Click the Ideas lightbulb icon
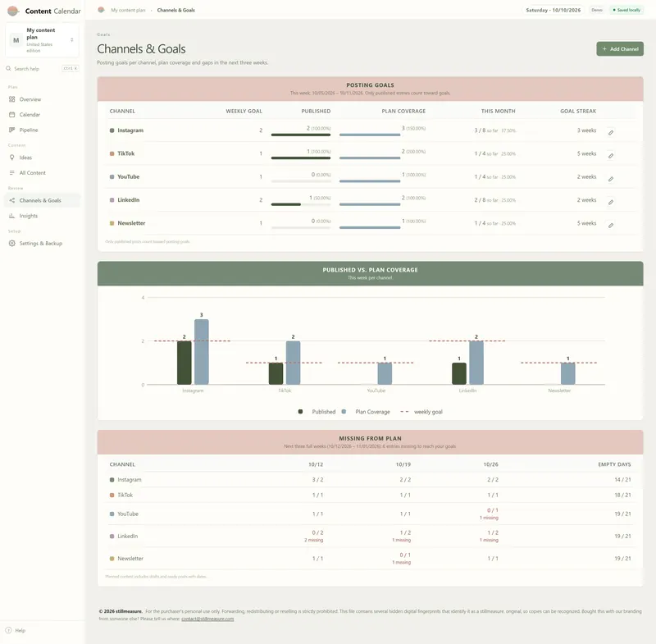This screenshot has height=644, width=656. tap(11, 158)
